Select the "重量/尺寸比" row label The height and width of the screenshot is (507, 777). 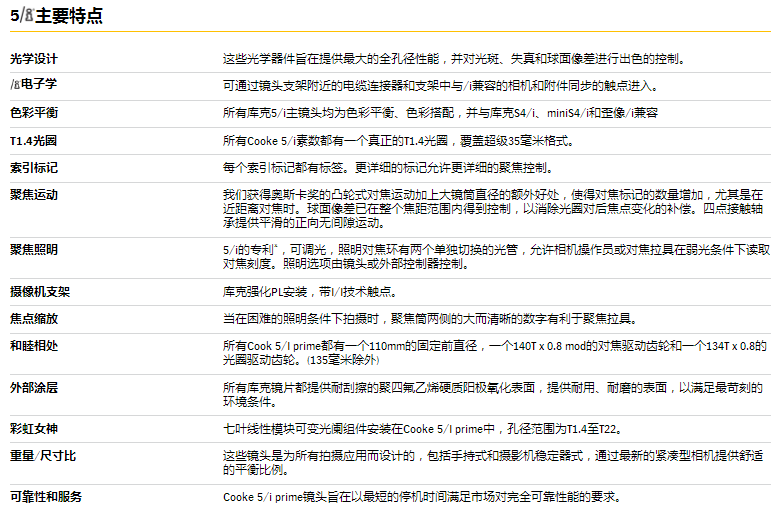pyautogui.click(x=42, y=455)
